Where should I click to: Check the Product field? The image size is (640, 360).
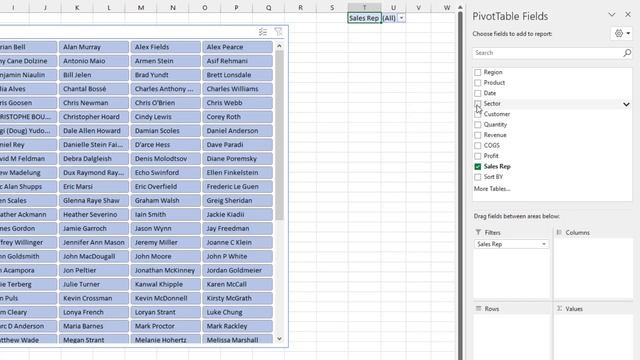click(478, 83)
